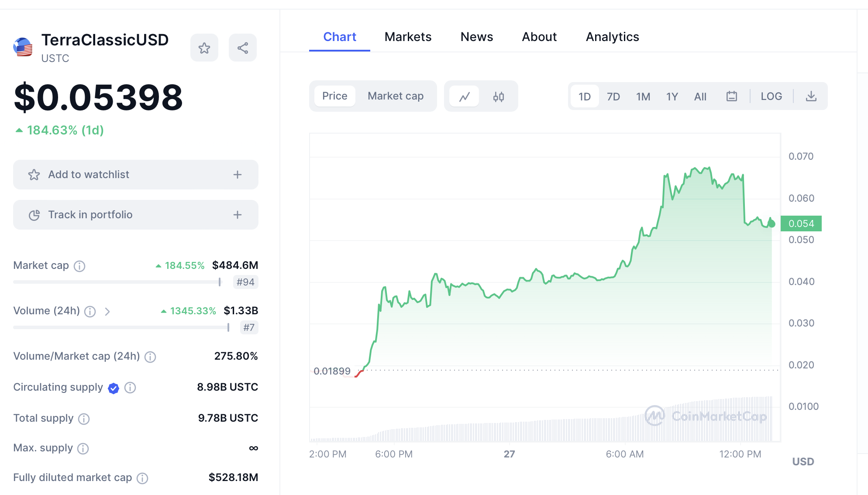Toggle chart to Market cap view
Viewport: 868px width, 495px height.
tap(396, 96)
